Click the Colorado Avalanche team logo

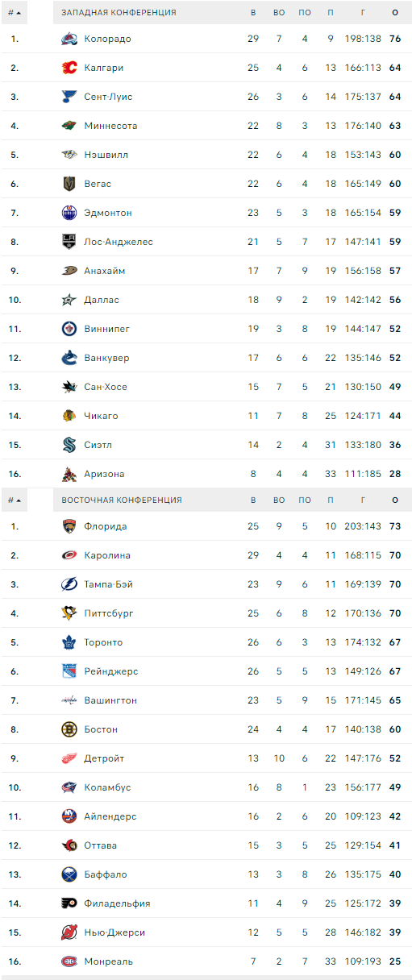(69, 39)
